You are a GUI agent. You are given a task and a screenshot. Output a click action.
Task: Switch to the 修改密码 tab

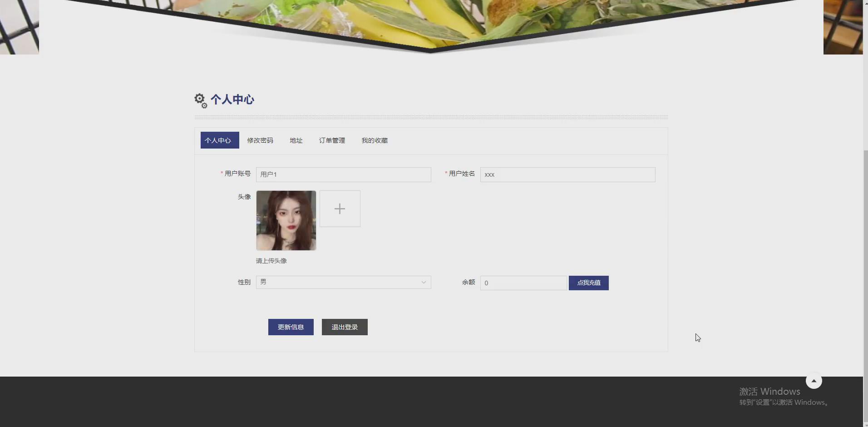260,140
